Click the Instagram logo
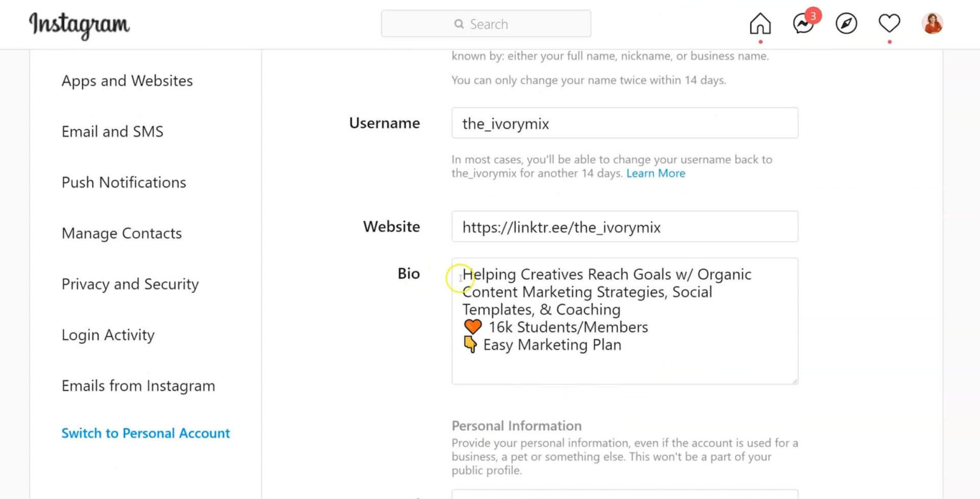The width and height of the screenshot is (980, 499). tap(79, 24)
